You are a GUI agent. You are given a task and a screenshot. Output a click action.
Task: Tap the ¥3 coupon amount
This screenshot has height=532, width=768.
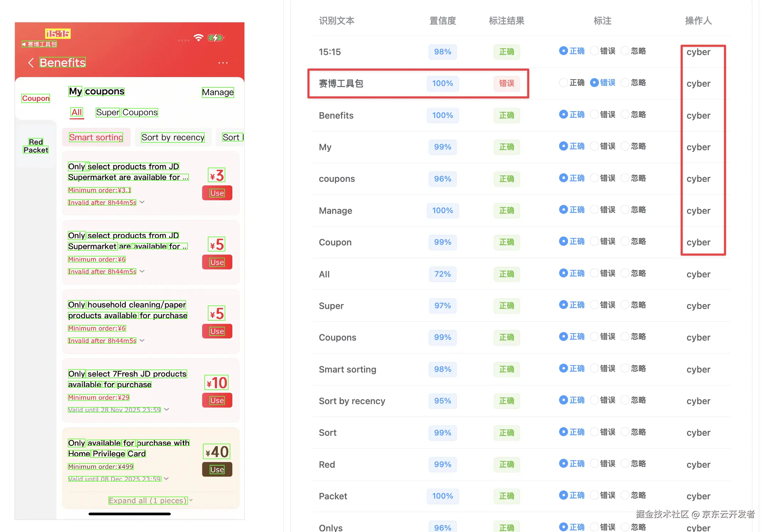click(x=217, y=175)
